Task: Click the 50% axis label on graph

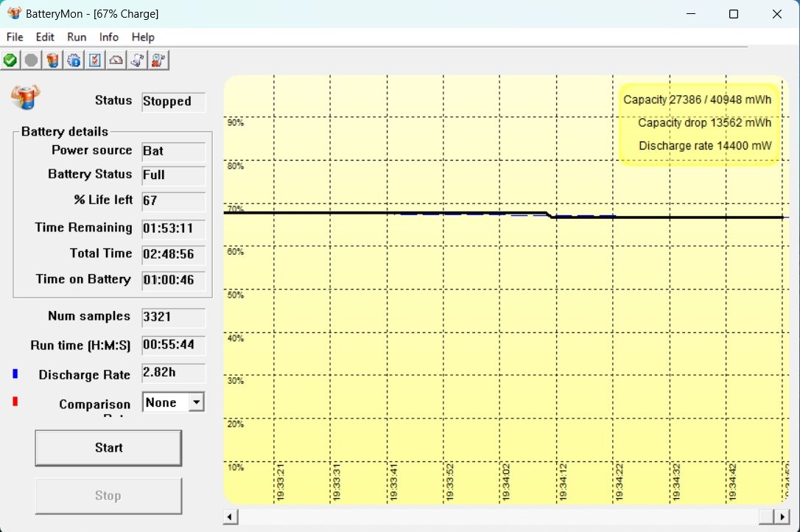Action: point(236,295)
